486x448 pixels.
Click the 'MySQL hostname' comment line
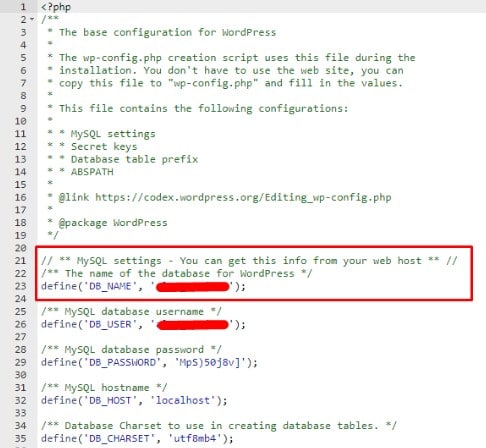click(x=104, y=388)
